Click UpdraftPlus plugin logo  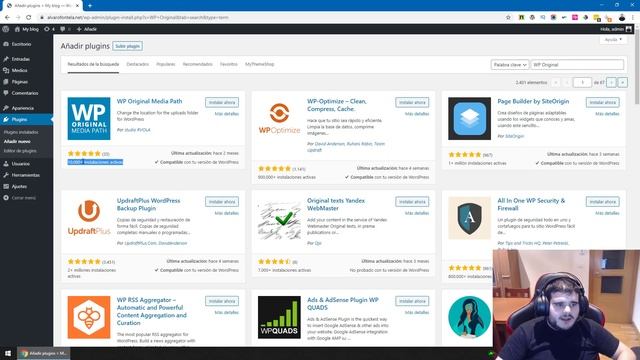(x=89, y=218)
